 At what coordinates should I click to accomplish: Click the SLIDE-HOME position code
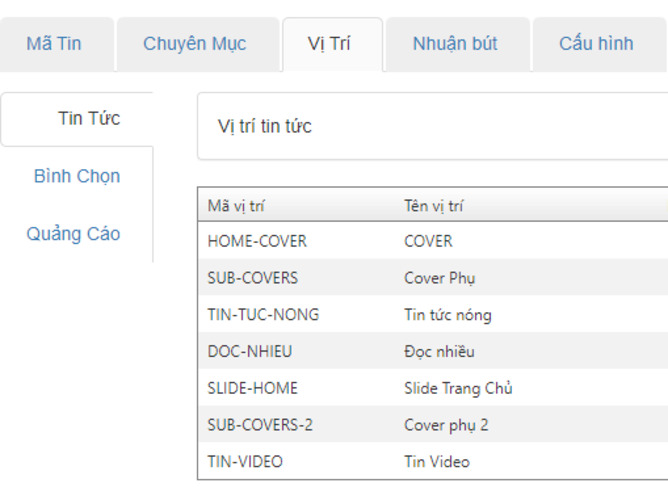tap(253, 388)
